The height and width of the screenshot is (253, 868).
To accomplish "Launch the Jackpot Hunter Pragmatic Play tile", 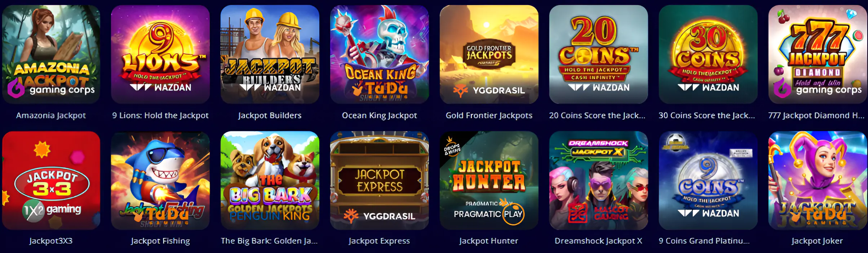I will click(489, 181).
